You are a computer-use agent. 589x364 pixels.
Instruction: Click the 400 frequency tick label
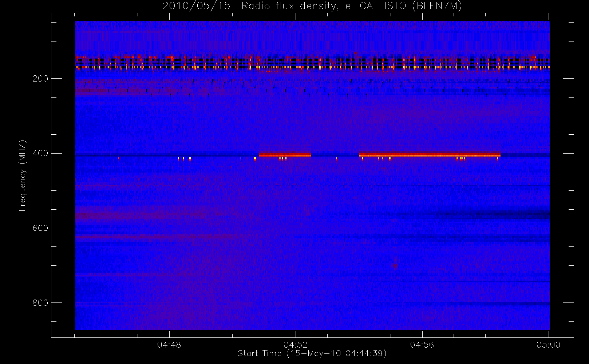tap(40, 153)
